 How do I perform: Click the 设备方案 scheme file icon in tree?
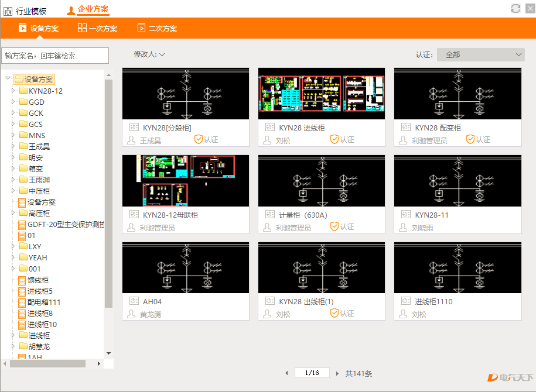(x=22, y=202)
